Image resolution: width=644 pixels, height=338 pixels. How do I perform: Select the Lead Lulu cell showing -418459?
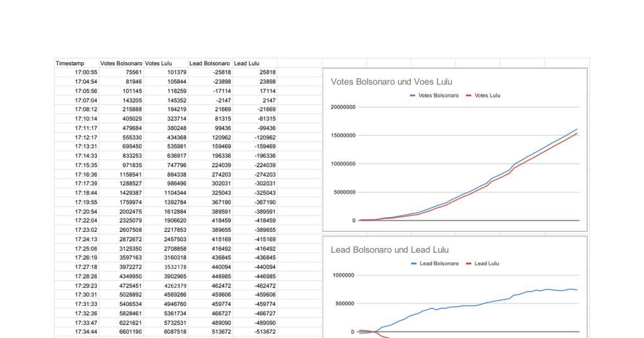pyautogui.click(x=255, y=221)
